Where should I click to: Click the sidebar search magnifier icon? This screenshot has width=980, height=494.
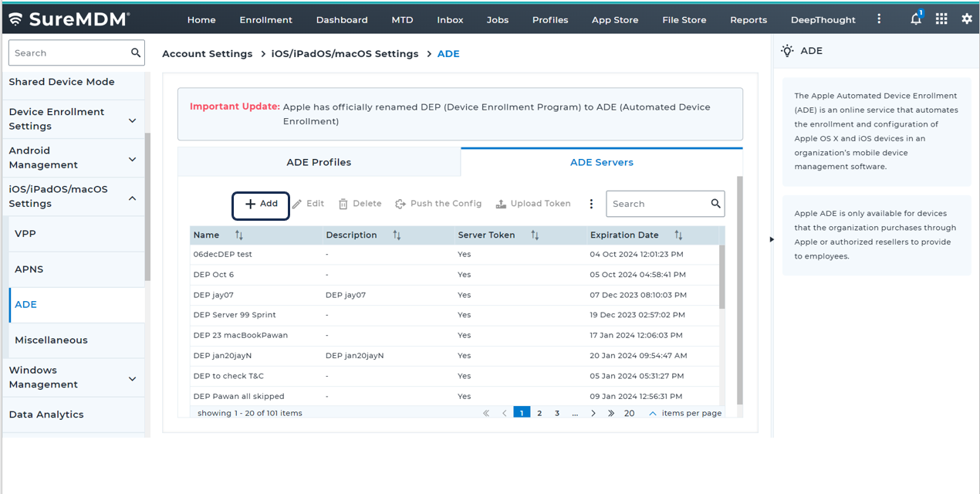pyautogui.click(x=136, y=52)
